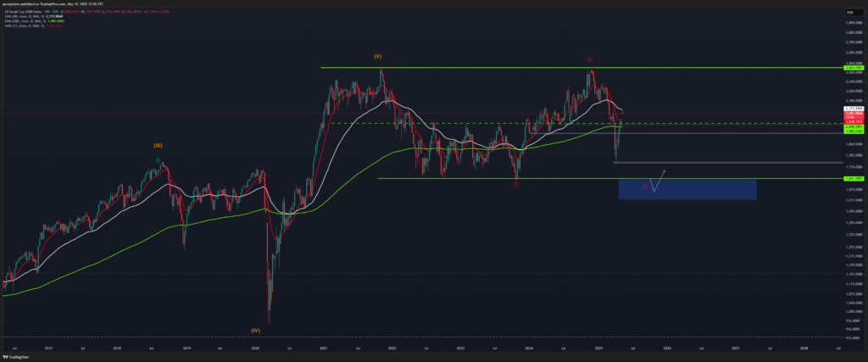Click the red circled label inside the blue box

pos(645,186)
